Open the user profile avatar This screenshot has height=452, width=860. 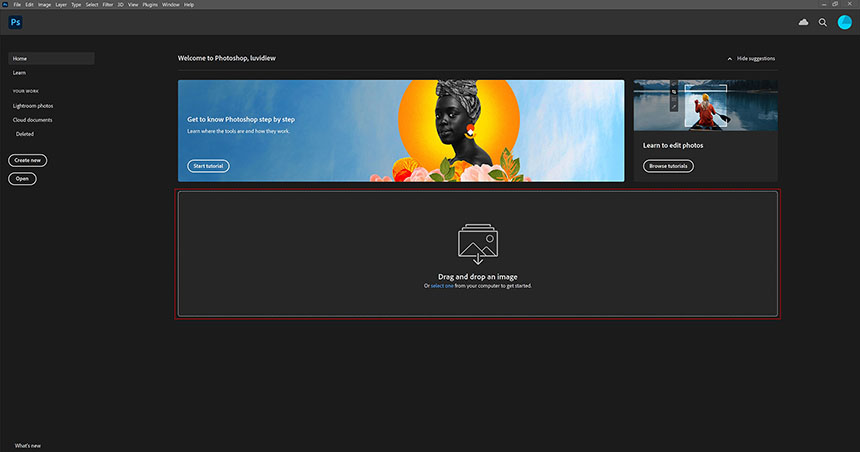[845, 22]
